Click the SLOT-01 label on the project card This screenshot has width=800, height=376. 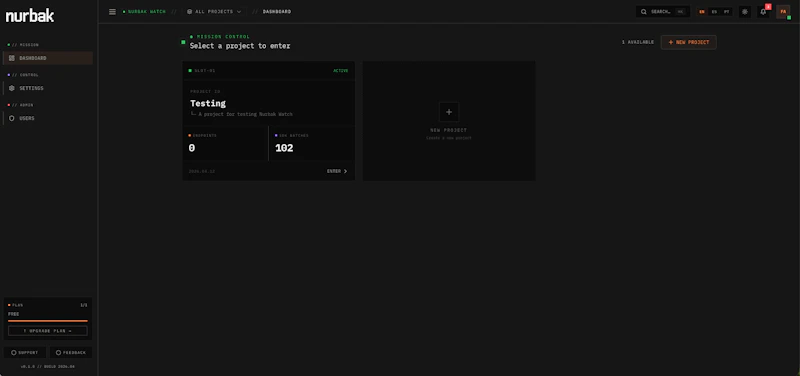[x=205, y=71]
